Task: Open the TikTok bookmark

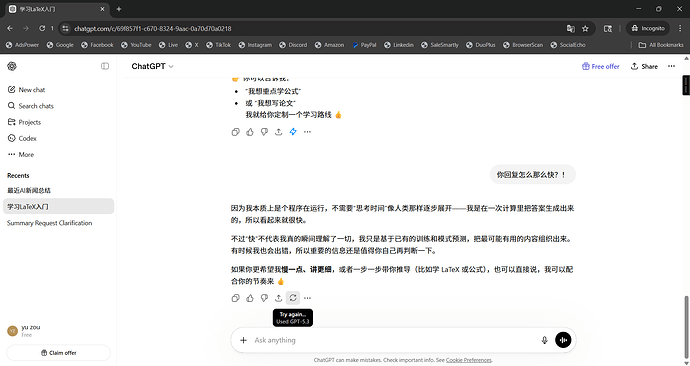Action: click(x=218, y=45)
